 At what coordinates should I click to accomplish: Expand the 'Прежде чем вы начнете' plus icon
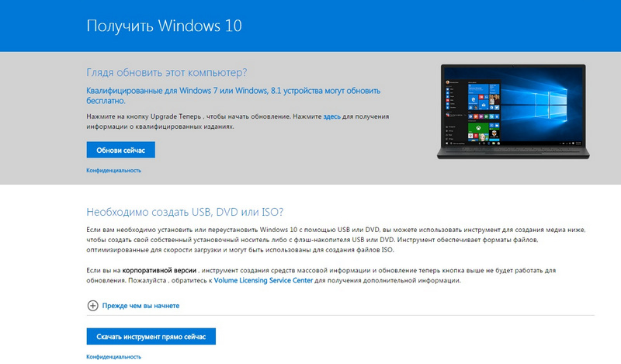(x=92, y=306)
